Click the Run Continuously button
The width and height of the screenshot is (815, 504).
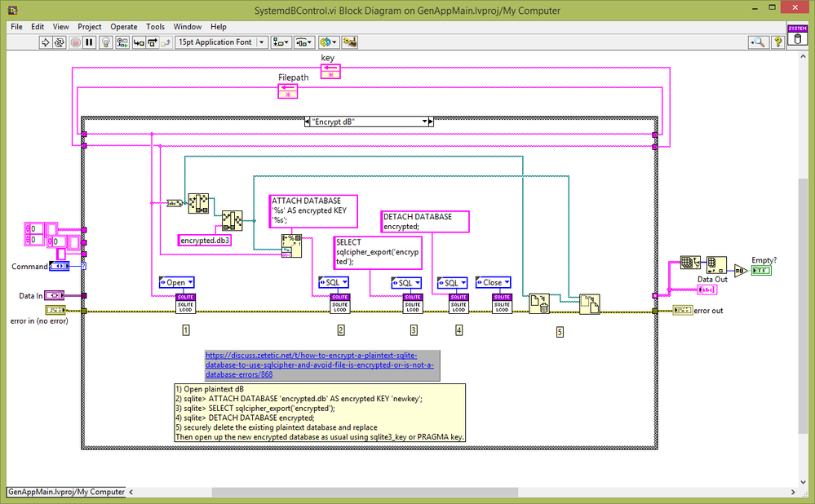[60, 42]
